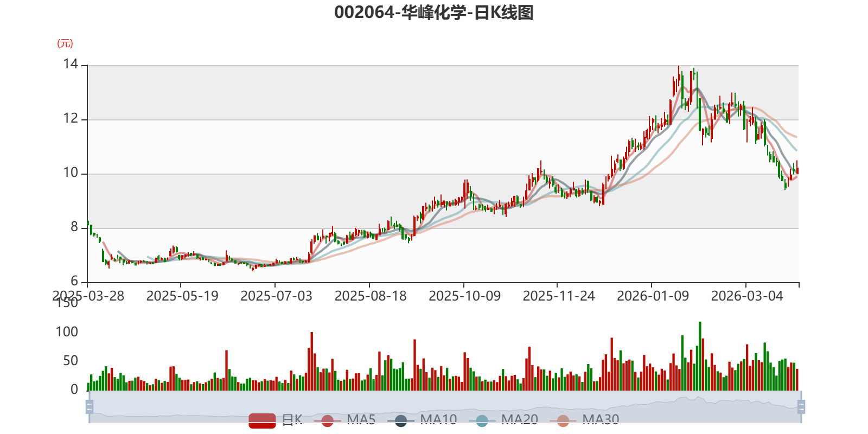Toggle the 日K candlestick series legend
Screen dimensions: 868x434
(x=276, y=420)
